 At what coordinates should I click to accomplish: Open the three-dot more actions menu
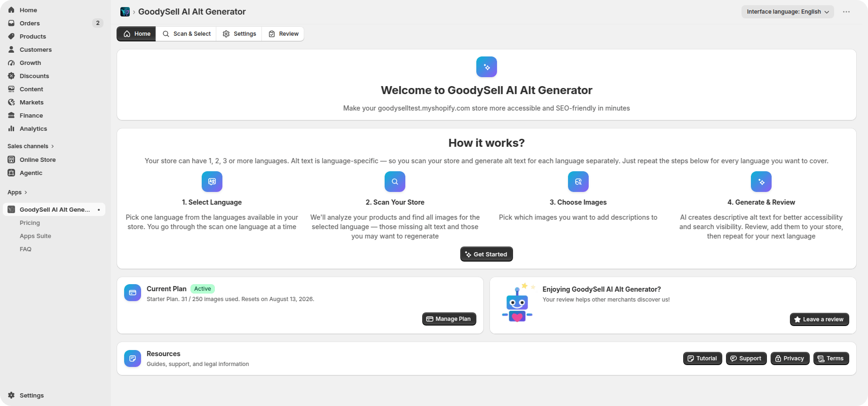846,12
